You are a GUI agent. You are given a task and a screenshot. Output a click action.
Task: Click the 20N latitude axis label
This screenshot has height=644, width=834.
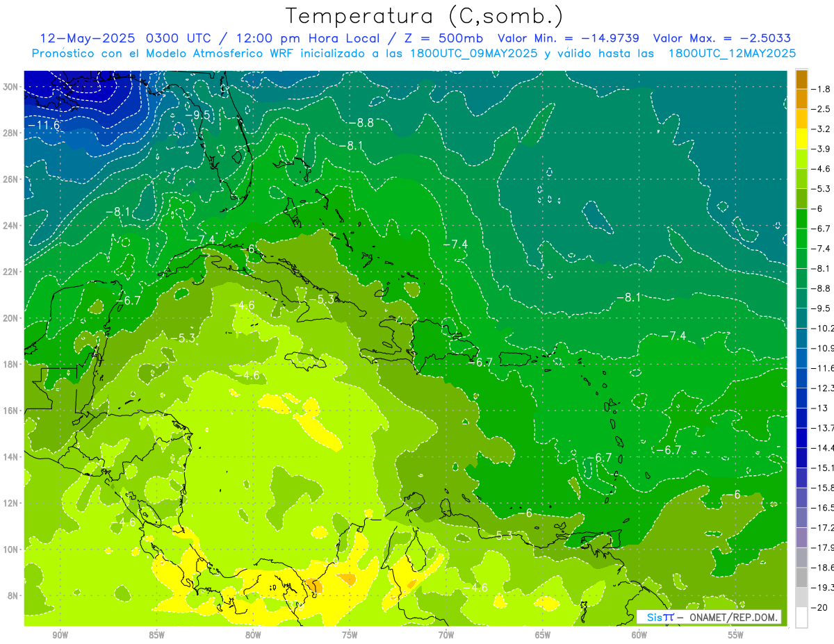(11, 317)
